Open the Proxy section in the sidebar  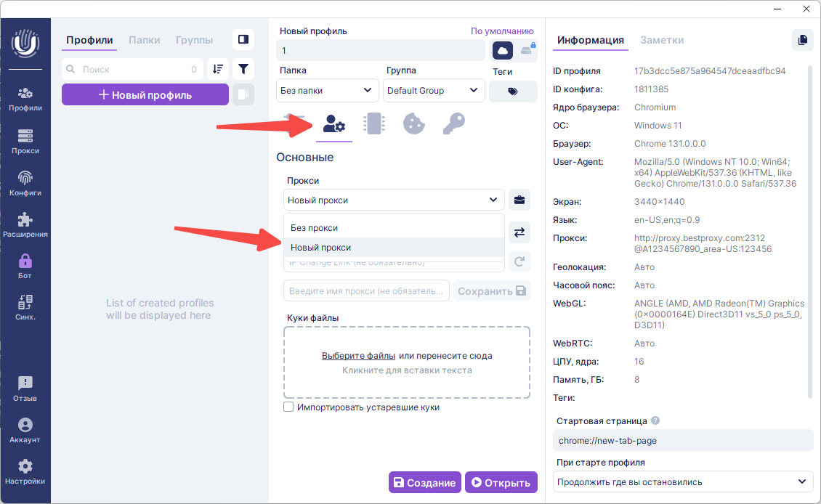[x=25, y=141]
